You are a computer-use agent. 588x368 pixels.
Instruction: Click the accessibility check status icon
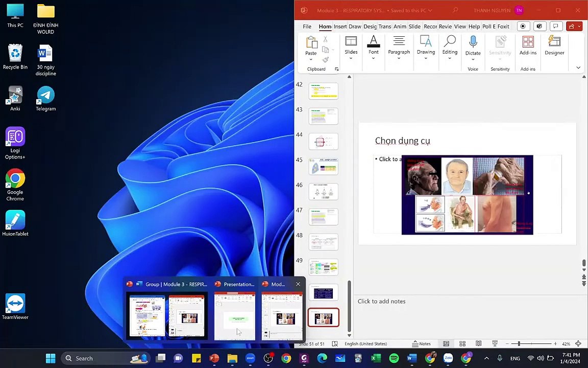pyautogui.click(x=335, y=343)
